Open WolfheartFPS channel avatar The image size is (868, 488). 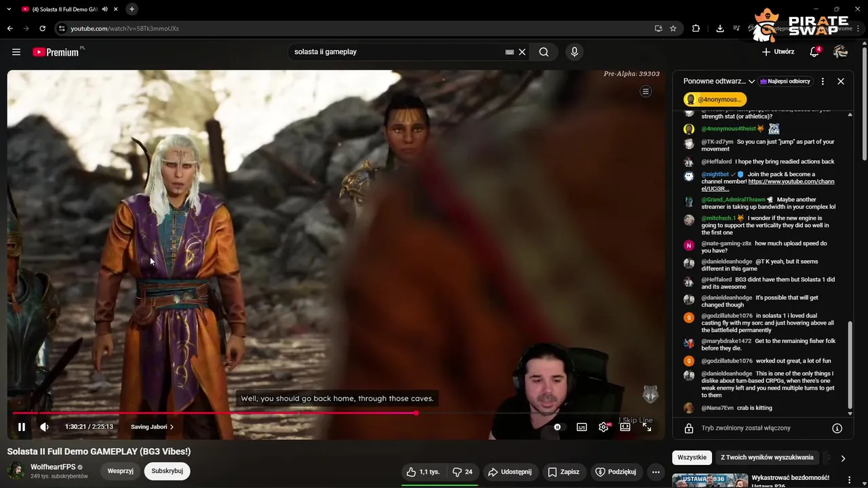[16, 471]
